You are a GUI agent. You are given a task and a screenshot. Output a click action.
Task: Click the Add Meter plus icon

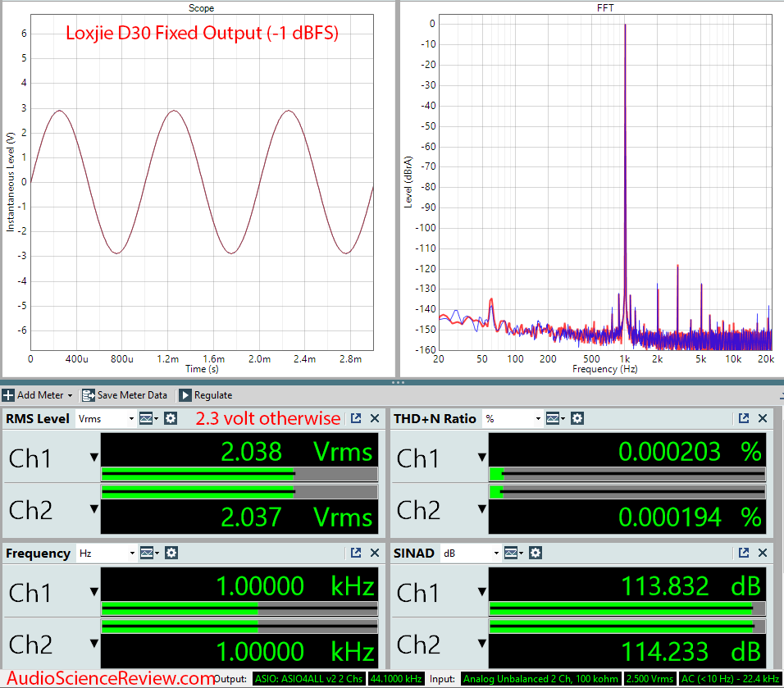click(8, 395)
